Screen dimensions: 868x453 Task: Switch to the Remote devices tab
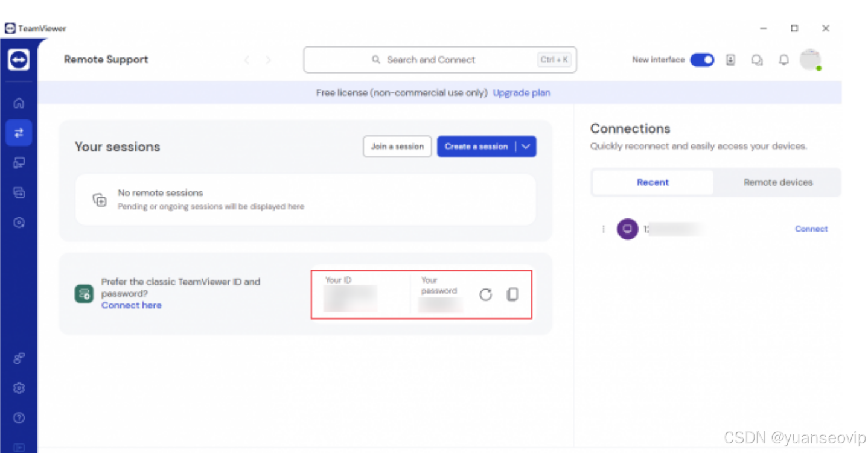click(777, 182)
